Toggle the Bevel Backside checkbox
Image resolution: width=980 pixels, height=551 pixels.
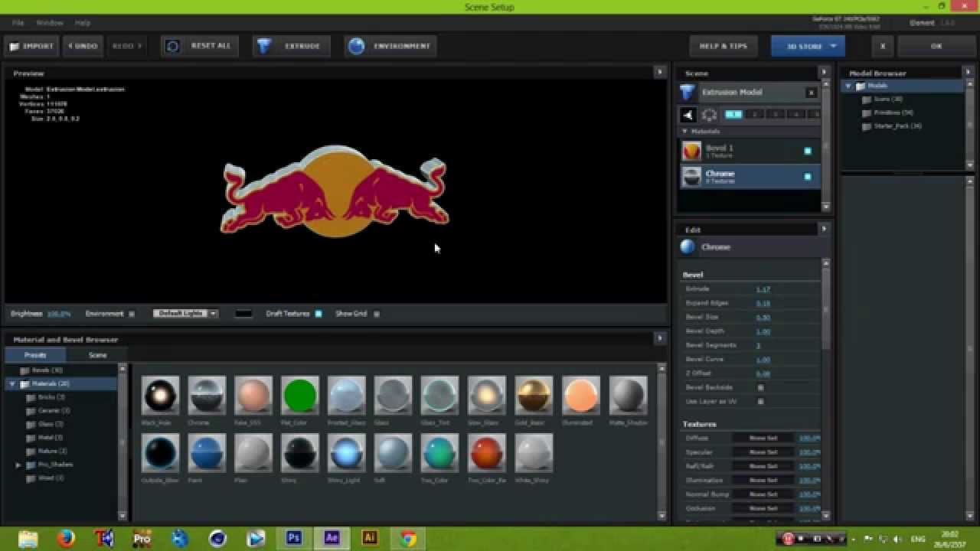pos(760,387)
